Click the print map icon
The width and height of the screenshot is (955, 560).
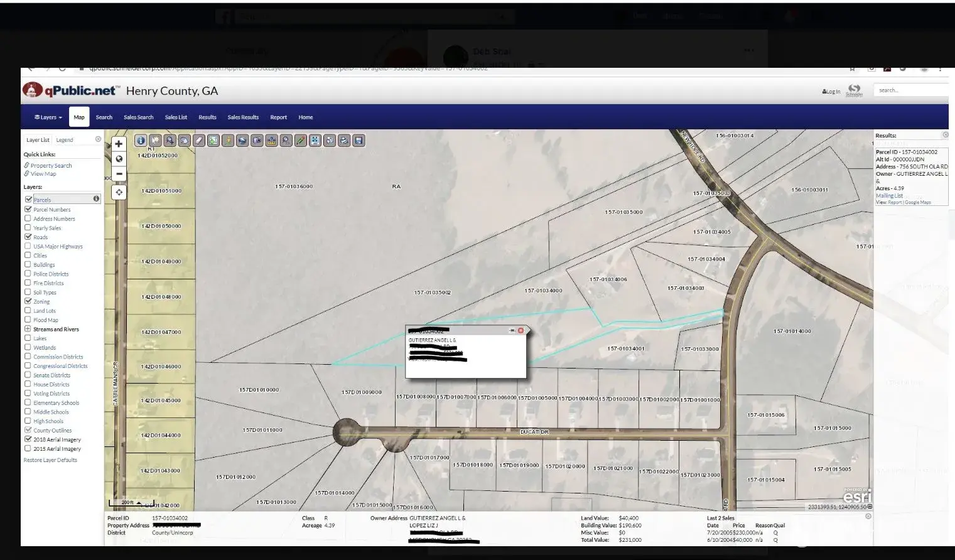[x=344, y=141]
